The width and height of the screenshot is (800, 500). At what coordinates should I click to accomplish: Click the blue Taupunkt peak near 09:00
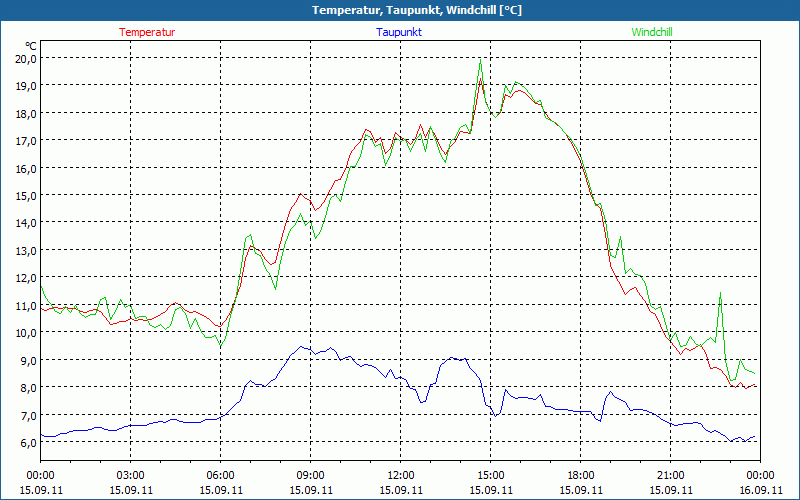(301, 347)
